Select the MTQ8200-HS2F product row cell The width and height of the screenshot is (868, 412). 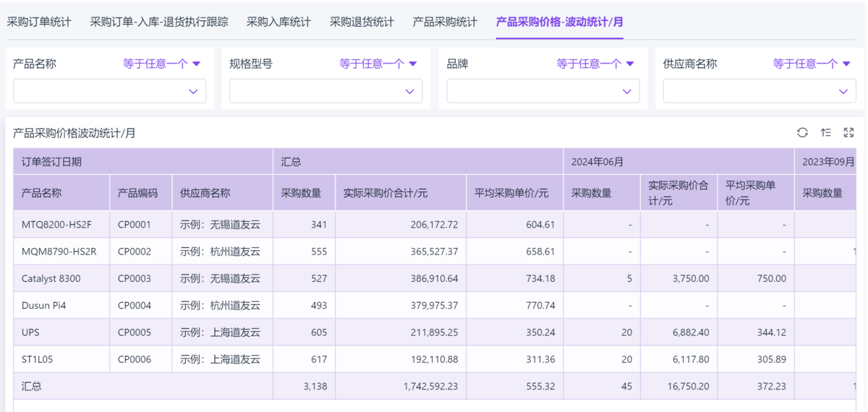click(56, 225)
